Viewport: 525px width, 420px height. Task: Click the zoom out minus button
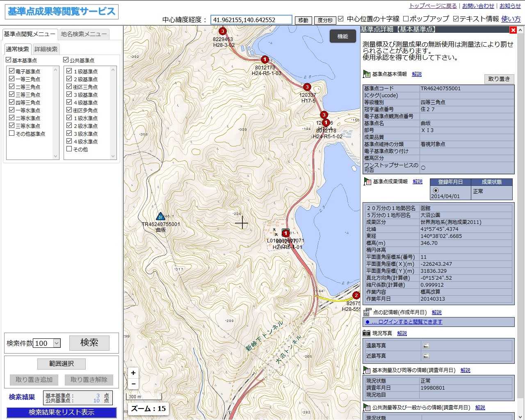(133, 384)
